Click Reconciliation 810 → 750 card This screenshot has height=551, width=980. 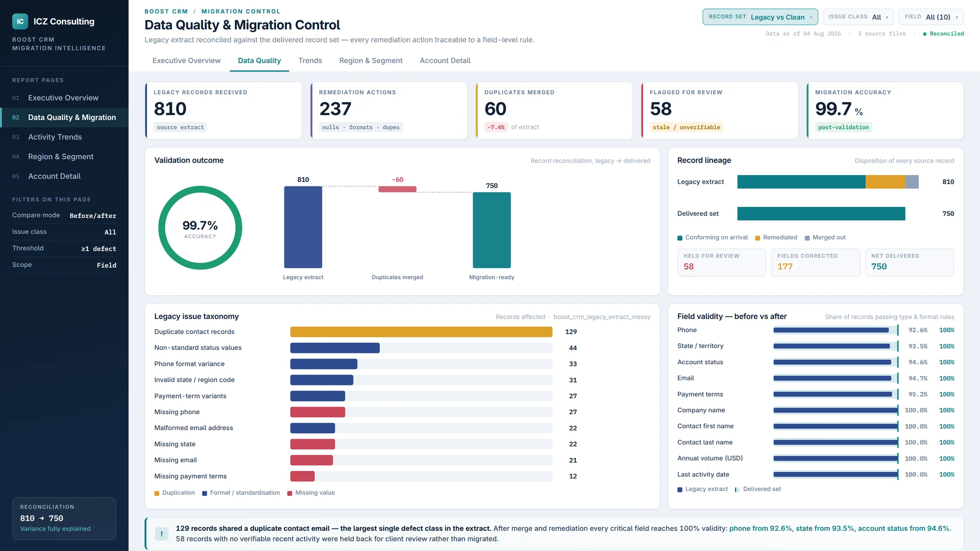pos(64,518)
